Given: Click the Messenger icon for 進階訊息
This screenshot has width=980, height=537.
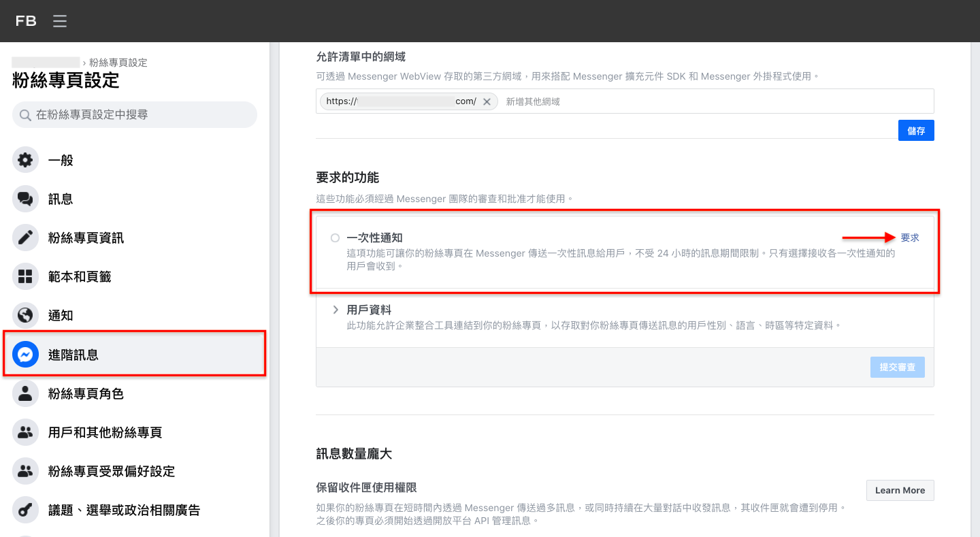Looking at the screenshot, I should point(25,355).
